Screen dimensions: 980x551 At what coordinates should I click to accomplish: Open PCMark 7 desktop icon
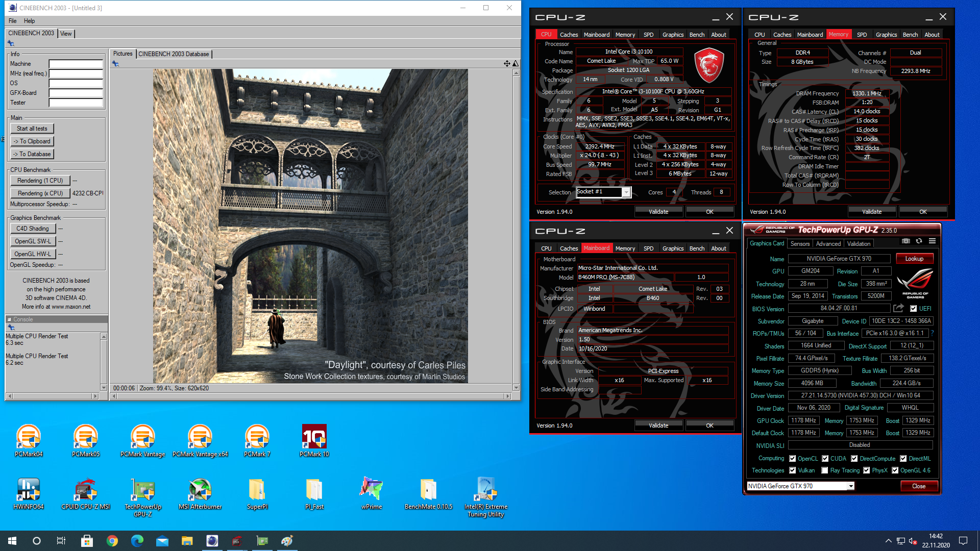(x=257, y=441)
